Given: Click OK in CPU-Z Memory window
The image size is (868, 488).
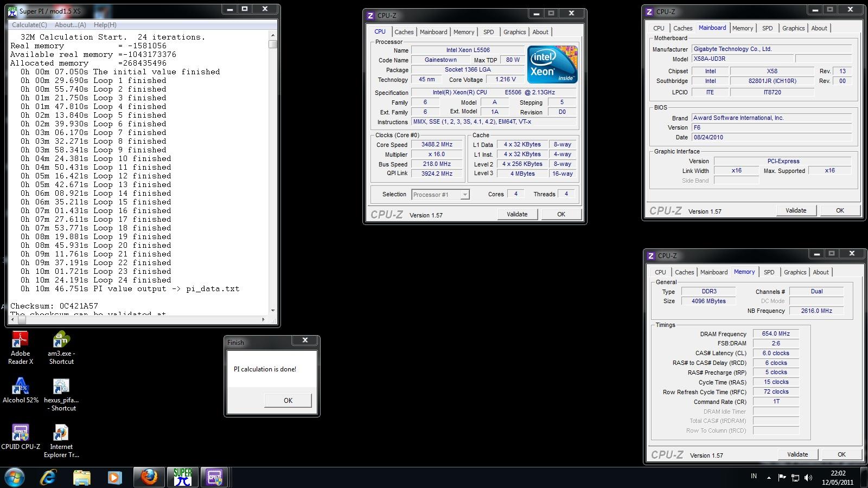Looking at the screenshot, I should pyautogui.click(x=841, y=454).
